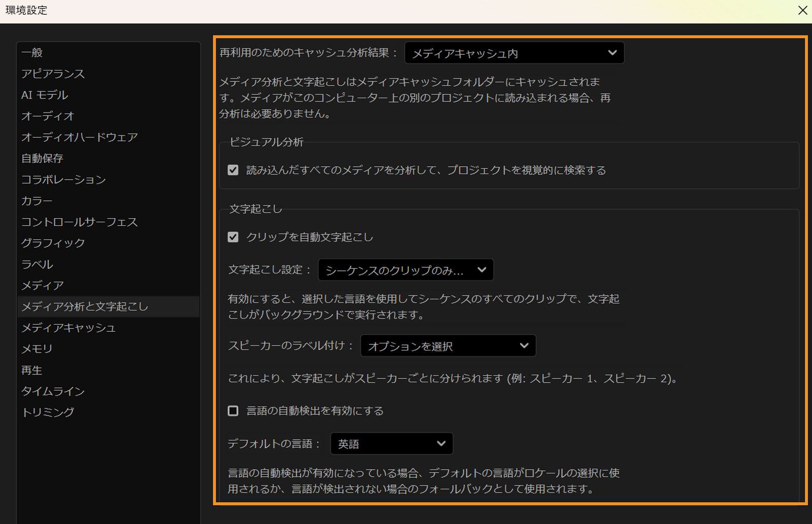Select オーディオハードウェア in the sidebar

[x=79, y=137]
